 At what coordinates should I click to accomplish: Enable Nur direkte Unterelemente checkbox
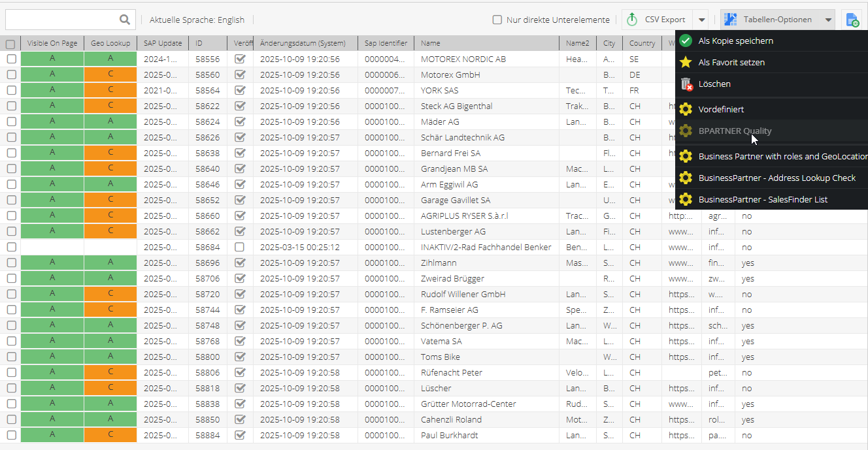click(x=497, y=20)
